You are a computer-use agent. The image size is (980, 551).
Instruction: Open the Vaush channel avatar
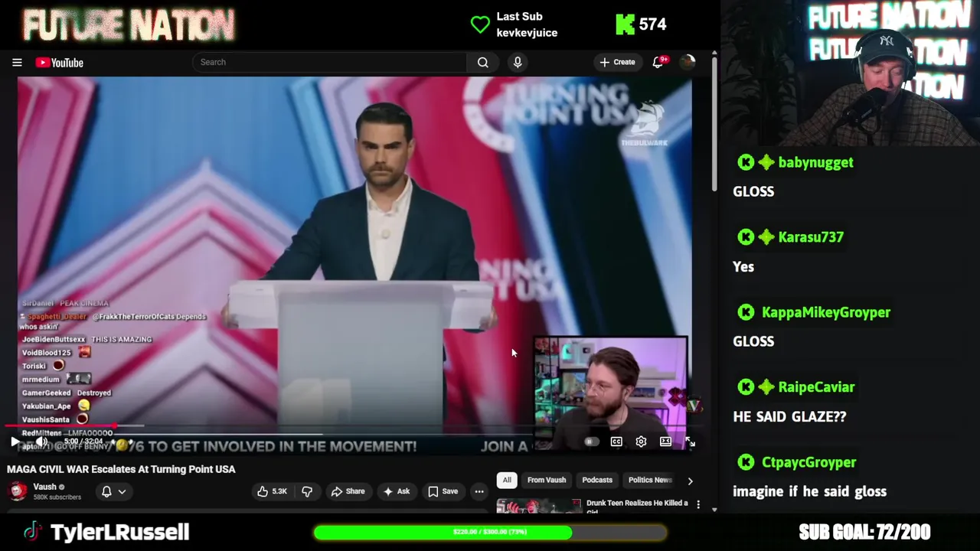pos(17,491)
